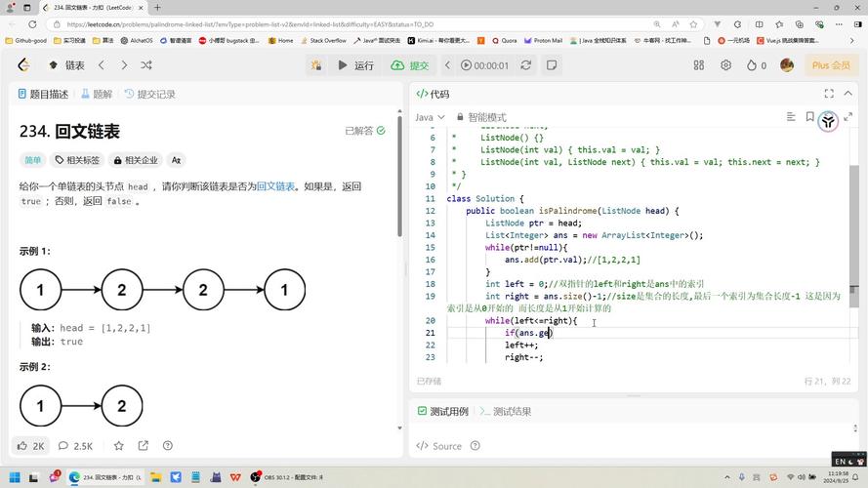
Task: Open the debugger icon beside 运行
Action: click(x=316, y=65)
